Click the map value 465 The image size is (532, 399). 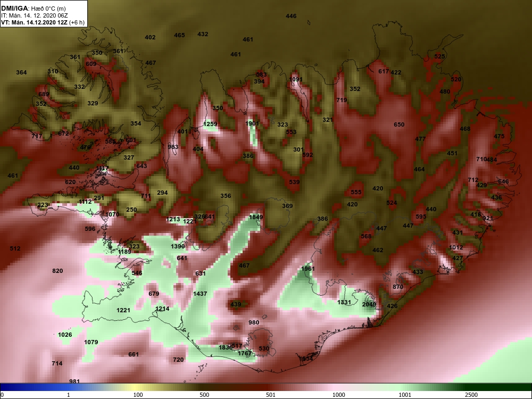pos(179,35)
